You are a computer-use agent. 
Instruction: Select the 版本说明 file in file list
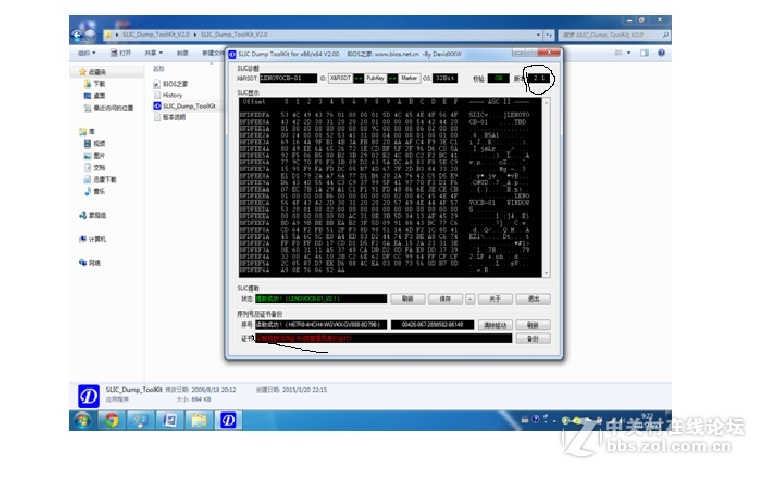click(169, 117)
